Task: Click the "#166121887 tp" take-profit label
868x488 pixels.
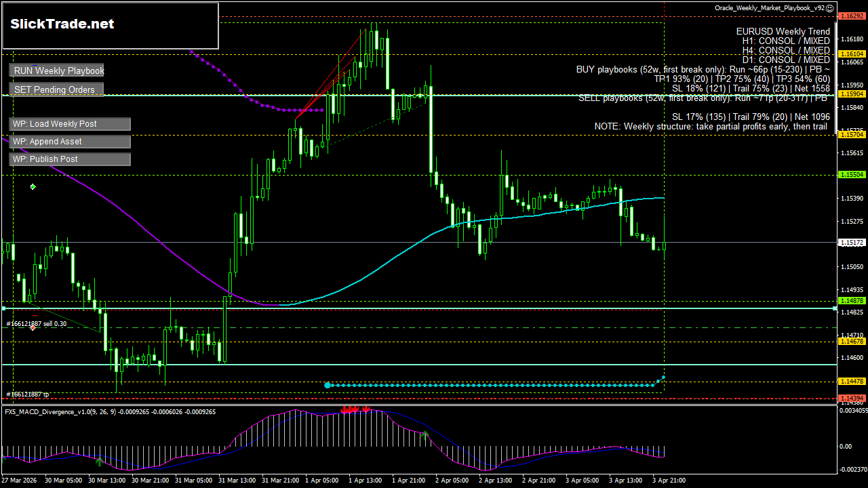Action: (x=28, y=394)
